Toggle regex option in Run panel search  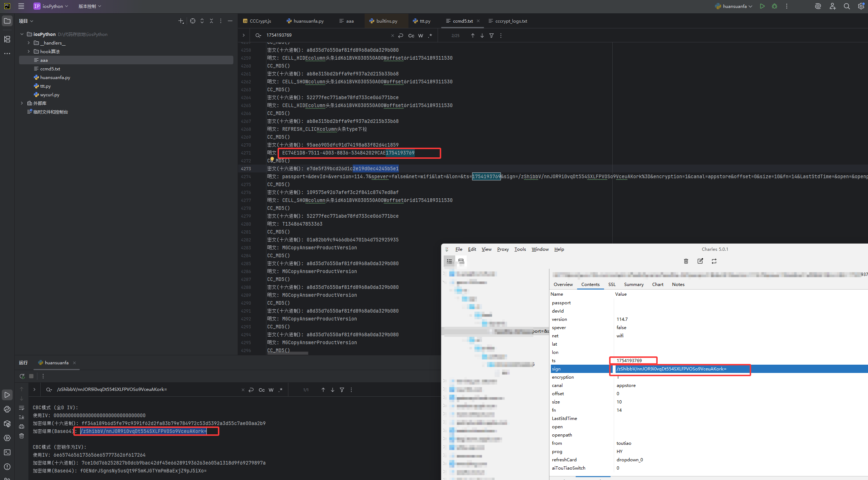coord(280,390)
